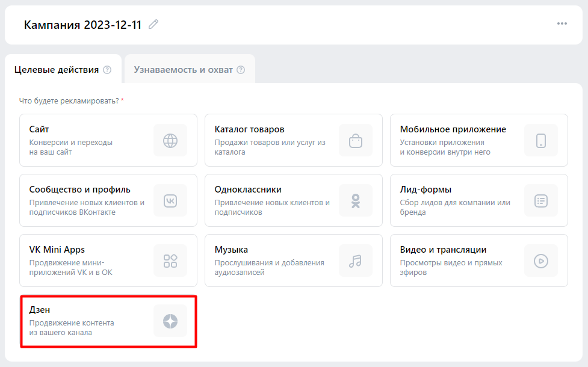Switch to the Целевые действия tab
This screenshot has height=367, width=588.
click(63, 70)
